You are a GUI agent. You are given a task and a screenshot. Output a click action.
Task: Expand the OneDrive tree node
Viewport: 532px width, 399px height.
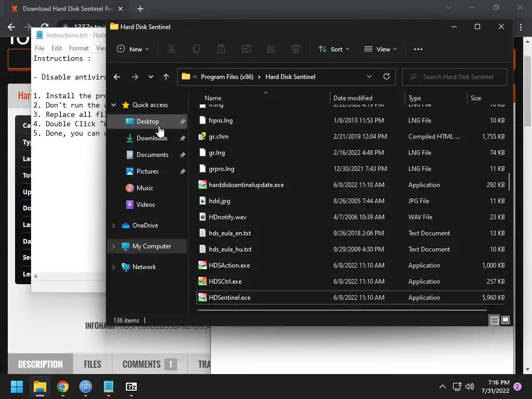114,225
